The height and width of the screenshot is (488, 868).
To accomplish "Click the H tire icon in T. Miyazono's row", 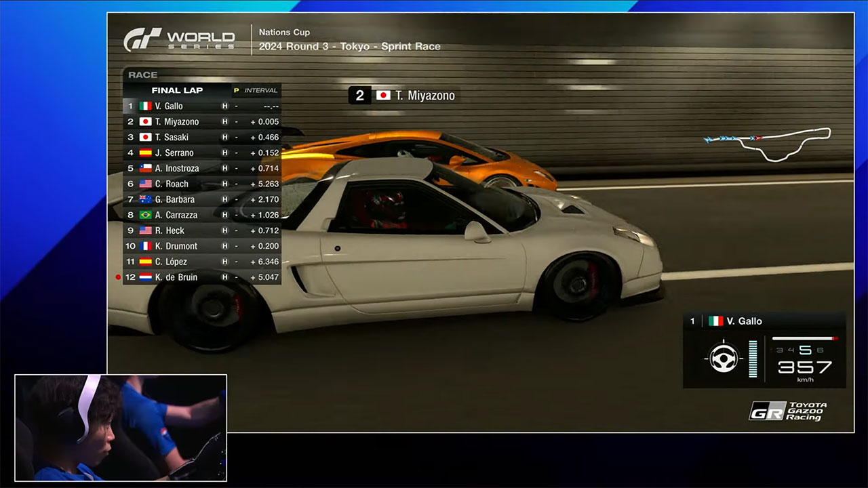I will coord(224,122).
